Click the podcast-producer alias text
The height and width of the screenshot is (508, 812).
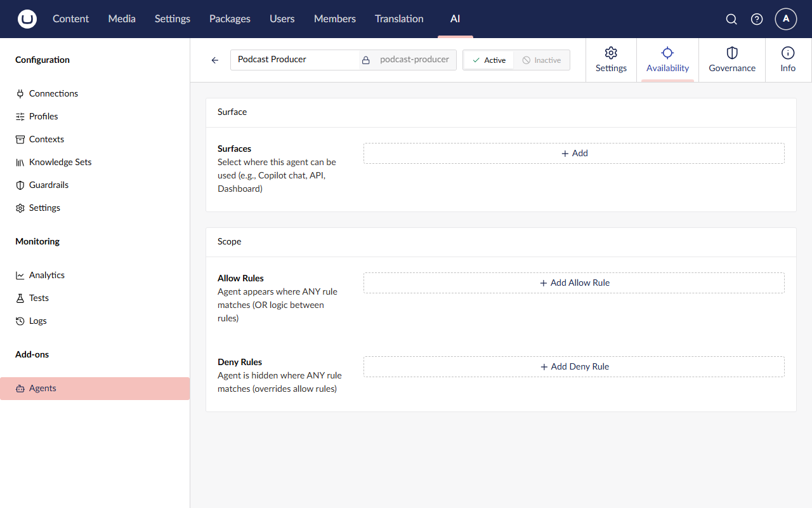414,60
